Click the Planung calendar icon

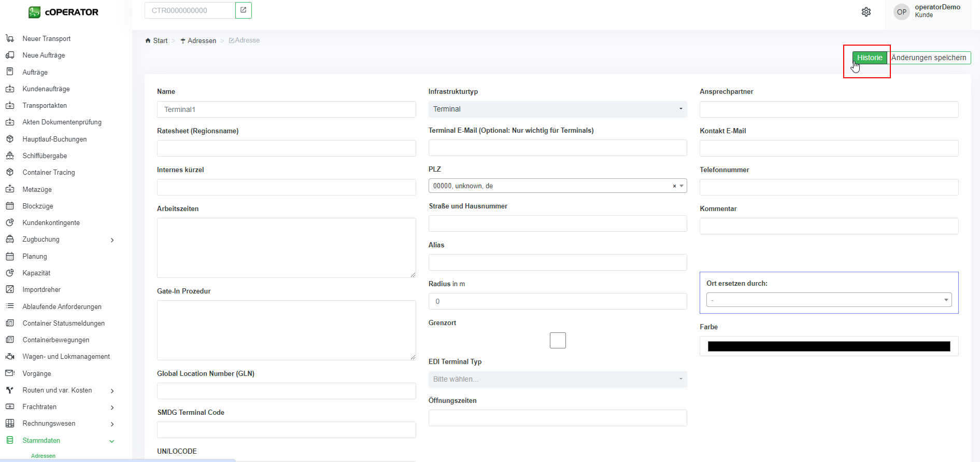10,256
